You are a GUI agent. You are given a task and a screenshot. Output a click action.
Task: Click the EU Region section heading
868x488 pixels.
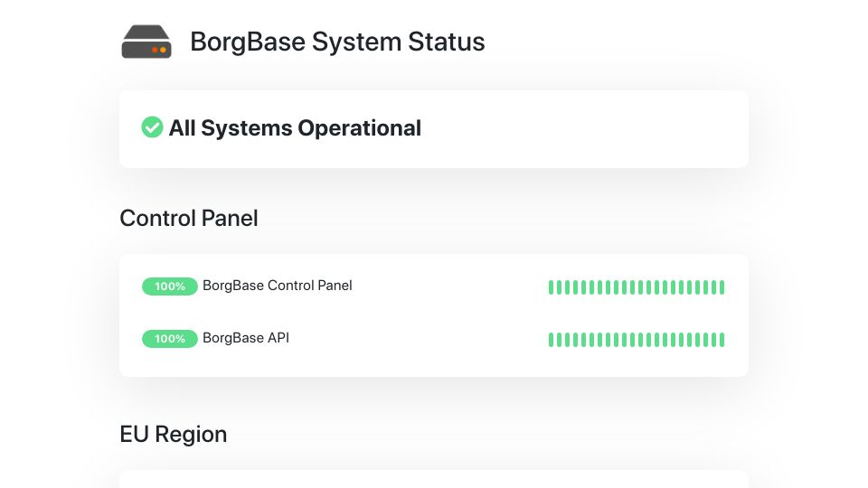174,435
